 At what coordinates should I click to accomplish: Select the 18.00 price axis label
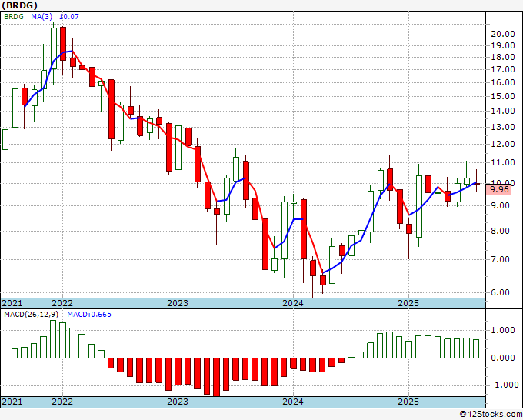pos(503,58)
